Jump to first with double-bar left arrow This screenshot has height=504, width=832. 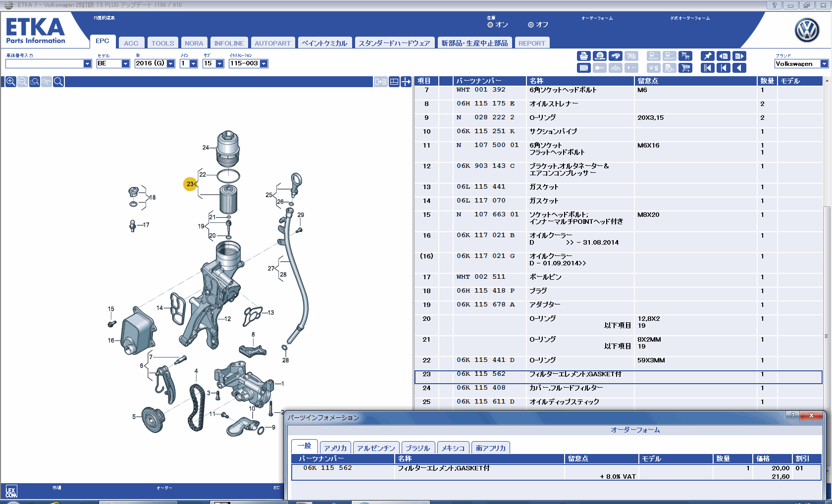[708, 68]
